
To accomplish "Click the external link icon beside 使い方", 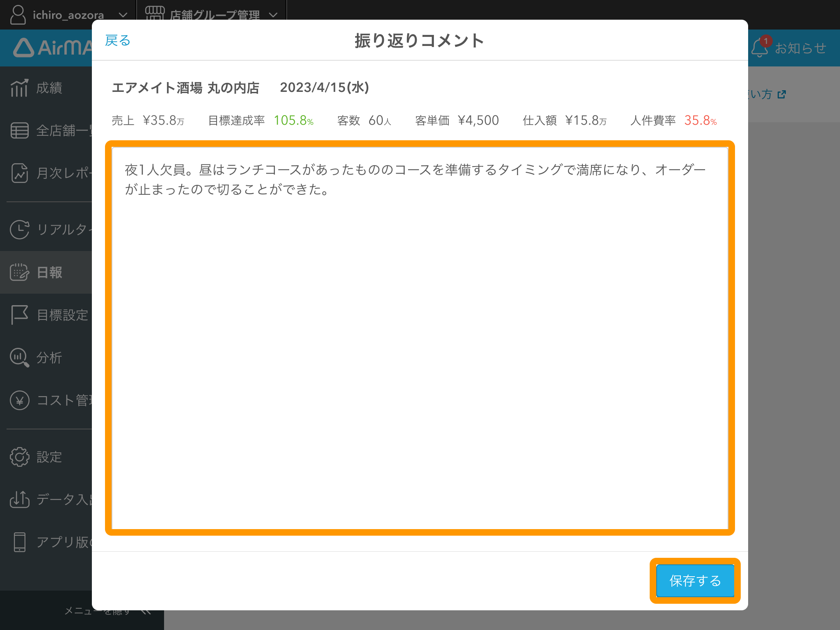I will [782, 94].
